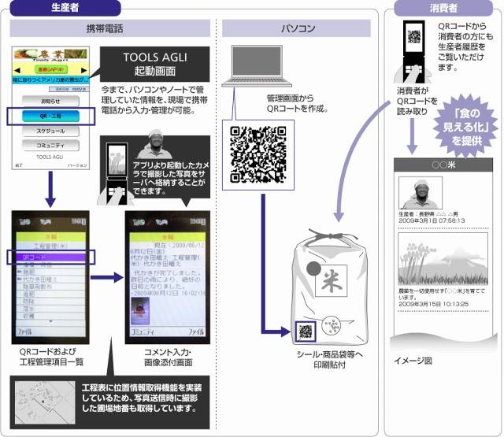Open the コミュニティ button on the start screen
The width and height of the screenshot is (504, 437).
click(50, 145)
